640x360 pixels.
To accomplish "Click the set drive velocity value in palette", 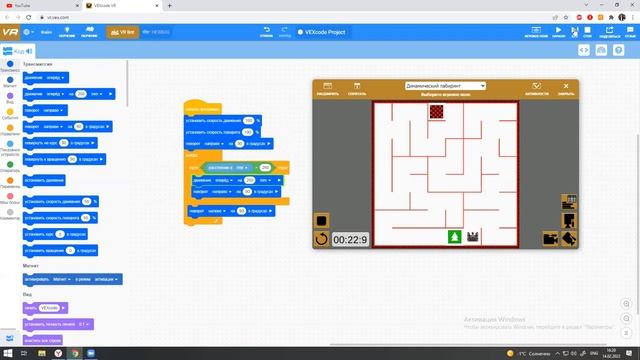I will tap(86, 202).
